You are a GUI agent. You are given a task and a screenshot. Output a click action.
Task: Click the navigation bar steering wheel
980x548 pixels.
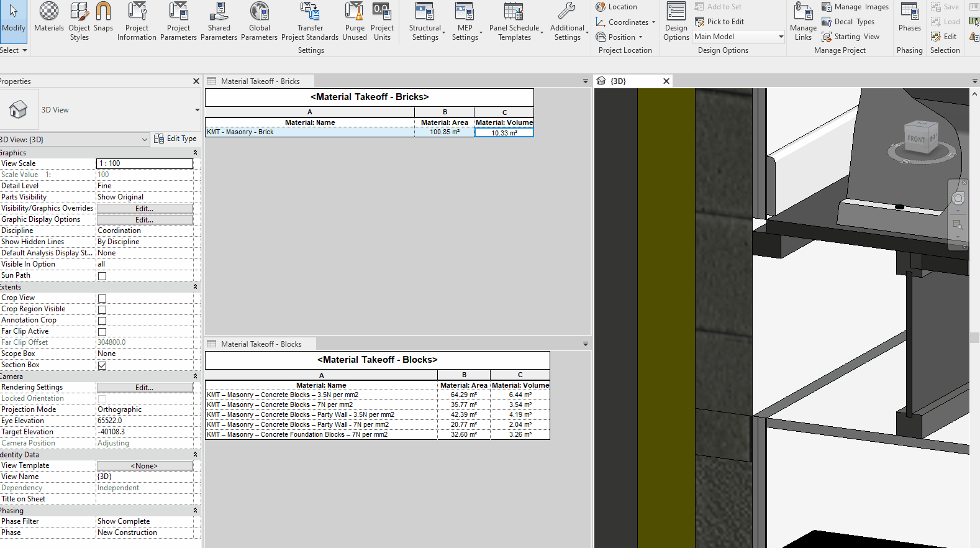[958, 199]
